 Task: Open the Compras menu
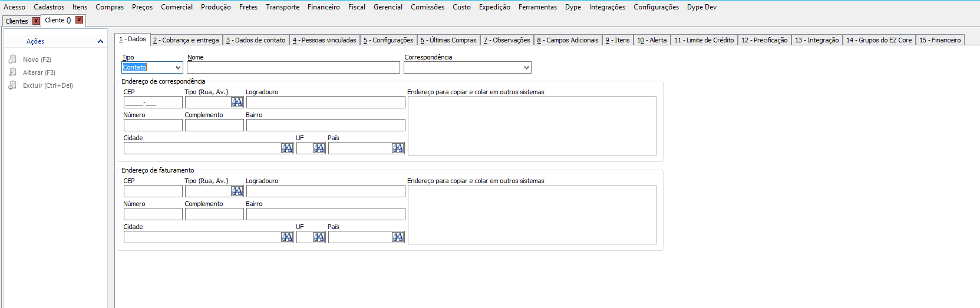(x=110, y=7)
